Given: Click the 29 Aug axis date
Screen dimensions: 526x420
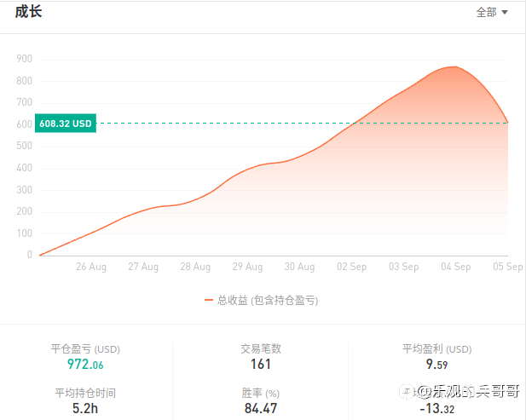Looking at the screenshot, I should point(247,267).
